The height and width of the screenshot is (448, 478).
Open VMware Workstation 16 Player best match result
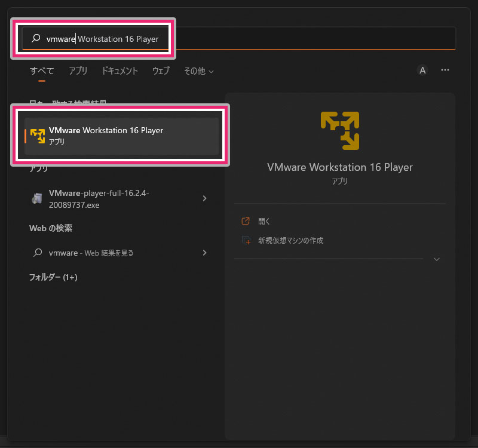(121, 136)
